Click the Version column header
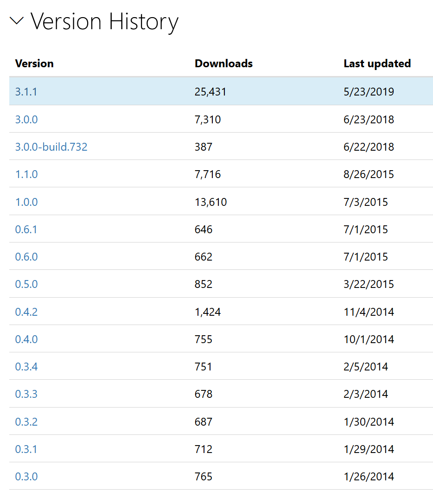Screen dimensions: 433x504 pos(34,64)
